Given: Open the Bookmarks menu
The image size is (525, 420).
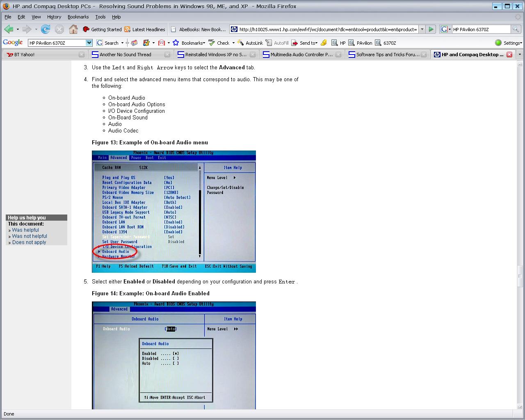Looking at the screenshot, I should tap(78, 17).
